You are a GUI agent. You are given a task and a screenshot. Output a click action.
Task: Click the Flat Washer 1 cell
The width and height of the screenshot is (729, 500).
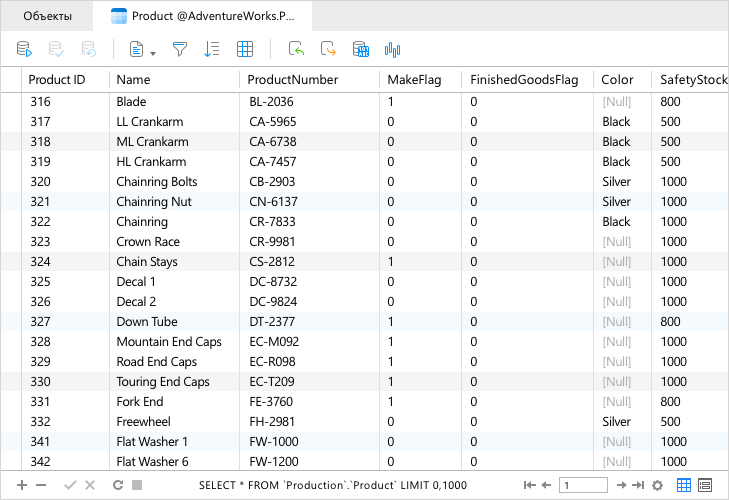click(174, 441)
